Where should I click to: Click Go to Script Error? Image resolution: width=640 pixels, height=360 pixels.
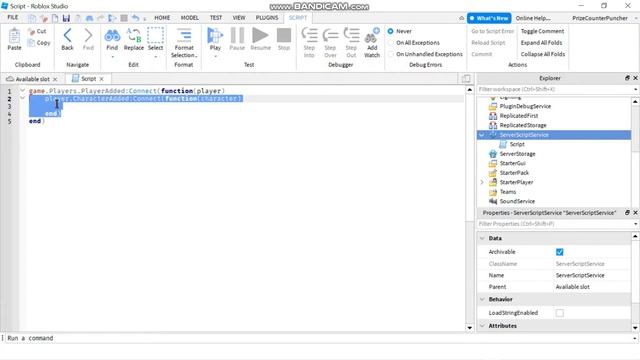pyautogui.click(x=493, y=31)
